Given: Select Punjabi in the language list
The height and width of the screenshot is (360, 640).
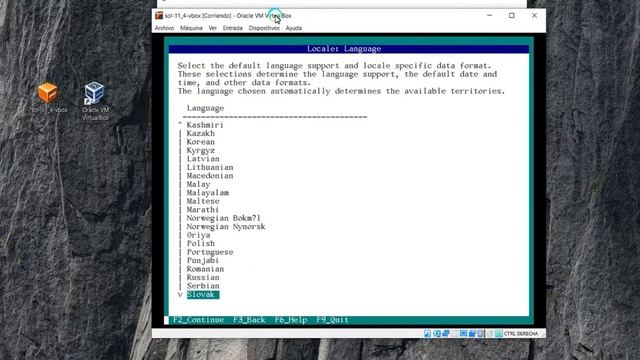Looking at the screenshot, I should coord(203,260).
